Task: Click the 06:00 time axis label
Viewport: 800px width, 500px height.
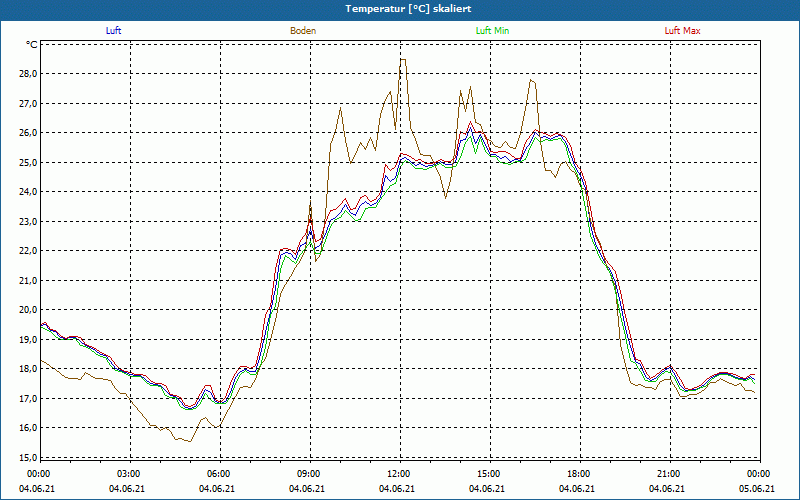Action: (219, 474)
